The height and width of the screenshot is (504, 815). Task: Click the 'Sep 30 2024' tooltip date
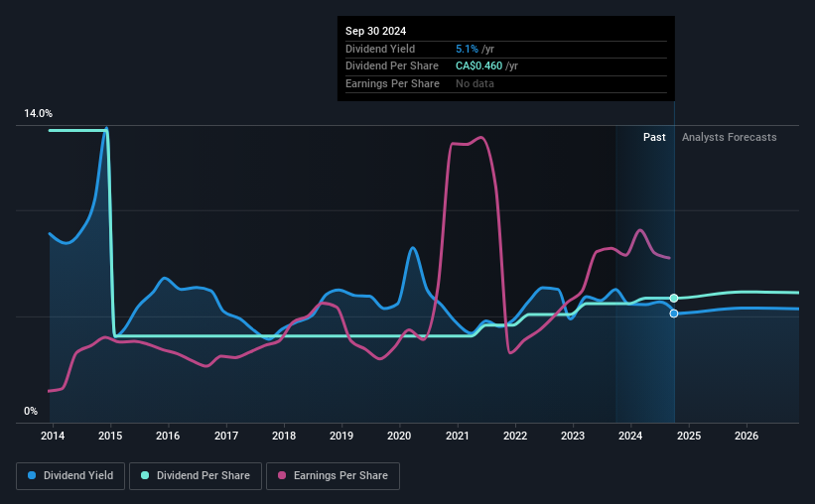pyautogui.click(x=376, y=31)
